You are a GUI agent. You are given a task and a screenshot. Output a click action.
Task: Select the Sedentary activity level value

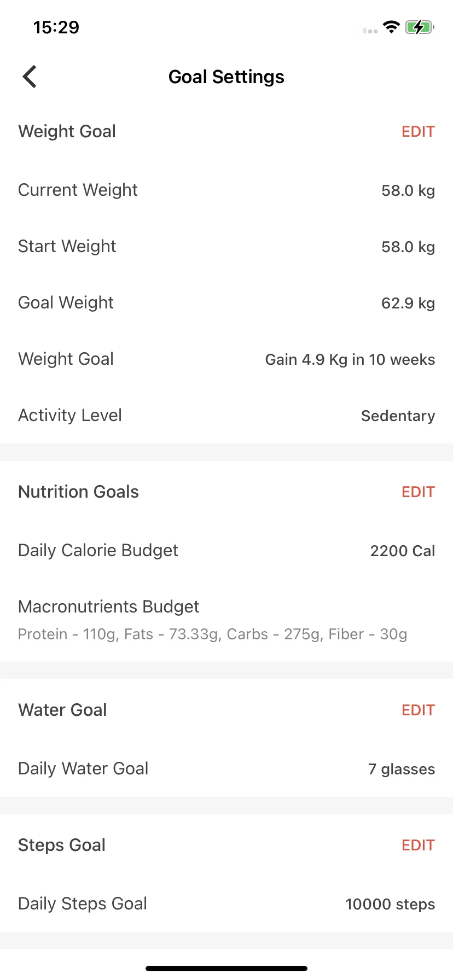pyautogui.click(x=398, y=416)
